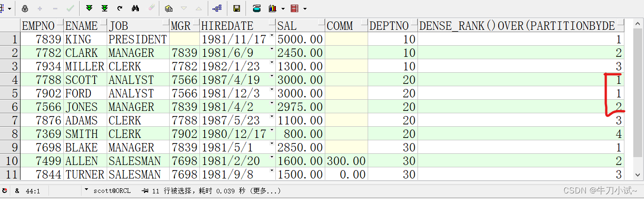
Task: Go to previous record up triangle
Action: click(x=199, y=8)
